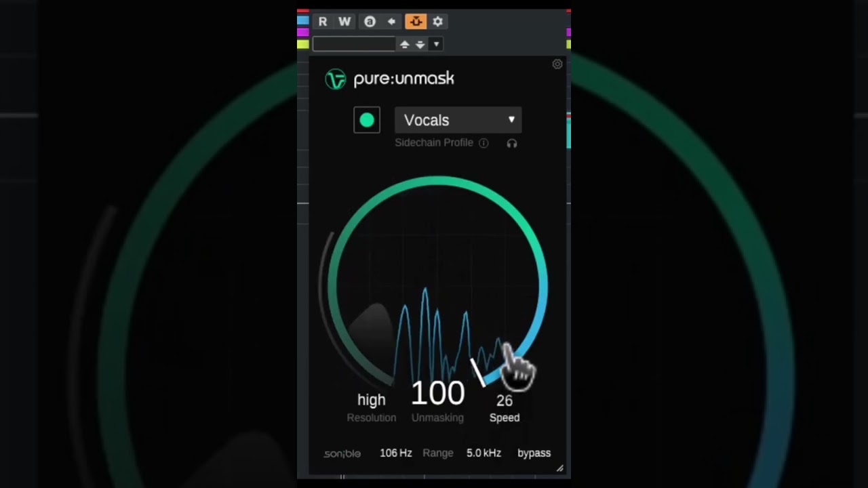Viewport: 868px width, 488px height.
Task: Click the spectrum display inside the ring
Action: click(438, 285)
